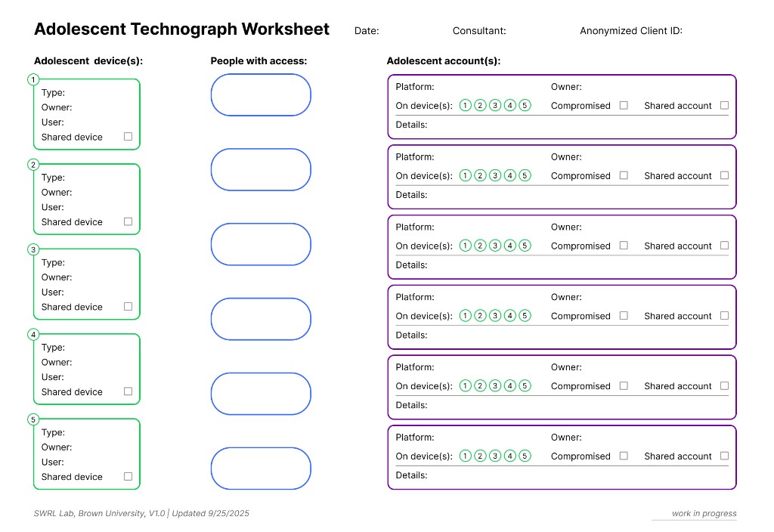Select device circle 3 in third account card
The height and width of the screenshot is (532, 774).
[x=495, y=246]
